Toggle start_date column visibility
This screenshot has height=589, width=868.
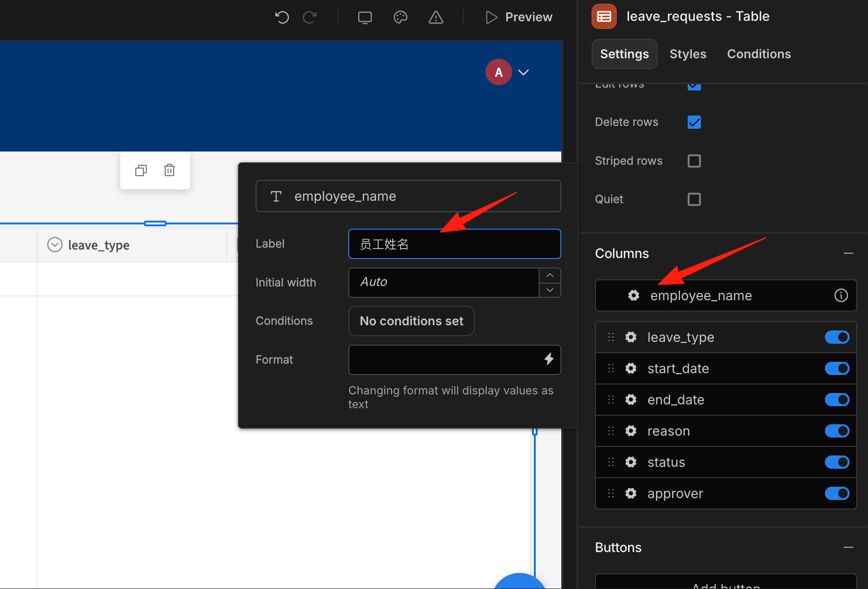[837, 368]
